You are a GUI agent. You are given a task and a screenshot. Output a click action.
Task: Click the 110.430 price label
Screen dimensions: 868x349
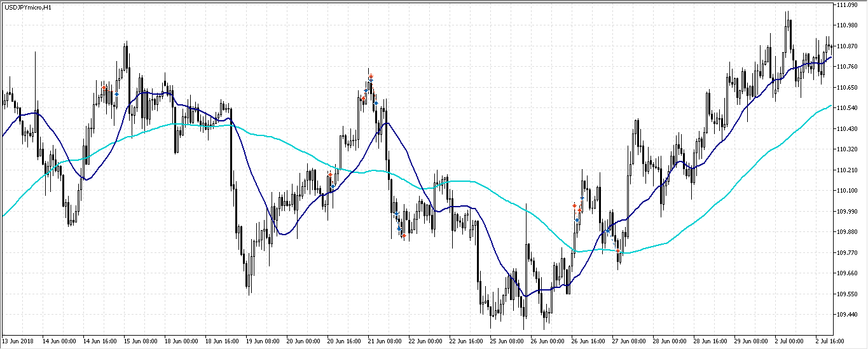click(x=848, y=128)
